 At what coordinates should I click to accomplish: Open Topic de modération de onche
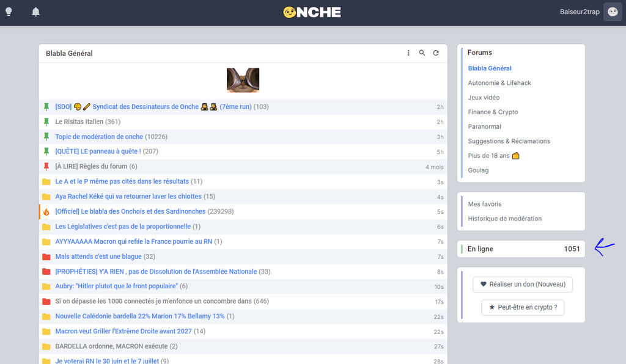tap(99, 137)
